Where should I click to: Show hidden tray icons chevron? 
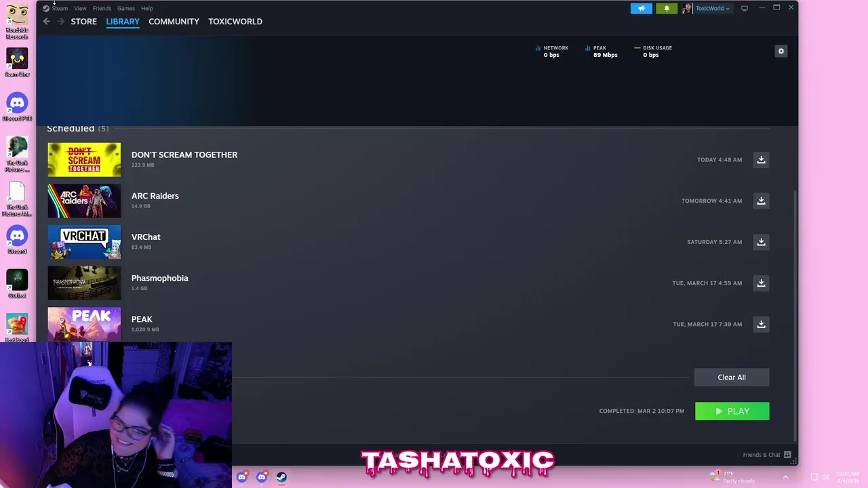click(x=785, y=477)
